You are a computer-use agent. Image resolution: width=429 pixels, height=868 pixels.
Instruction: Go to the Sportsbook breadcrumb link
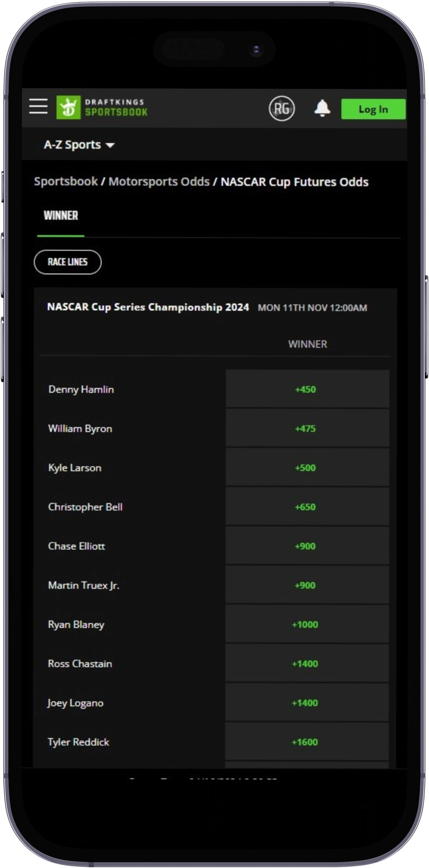pos(66,182)
